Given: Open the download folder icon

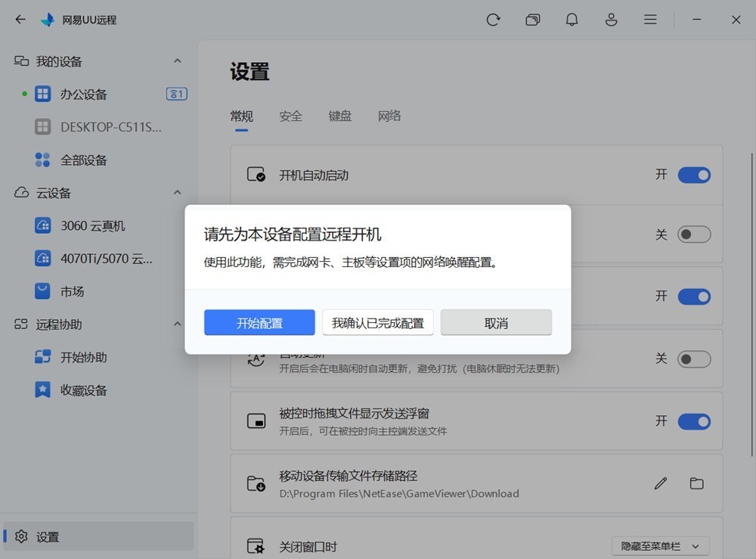Looking at the screenshot, I should (x=697, y=483).
